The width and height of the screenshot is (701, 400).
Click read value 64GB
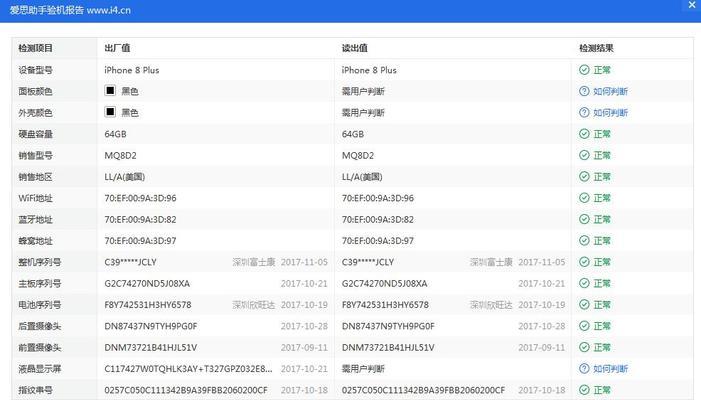click(353, 134)
